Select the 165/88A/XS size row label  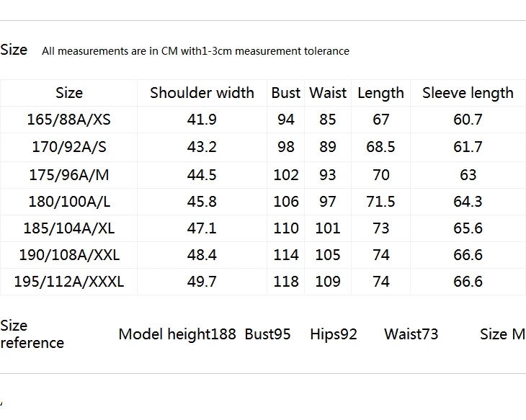(x=68, y=120)
